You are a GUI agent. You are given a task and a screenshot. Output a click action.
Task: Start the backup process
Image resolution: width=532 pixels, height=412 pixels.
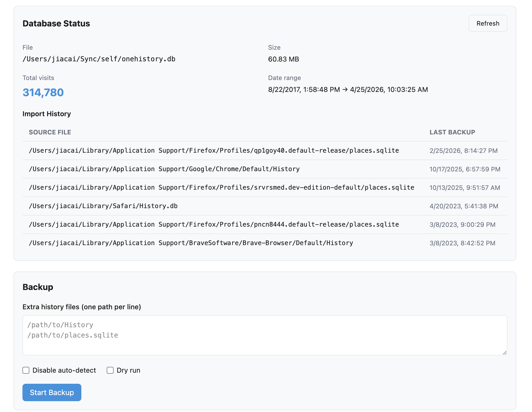tap(52, 392)
